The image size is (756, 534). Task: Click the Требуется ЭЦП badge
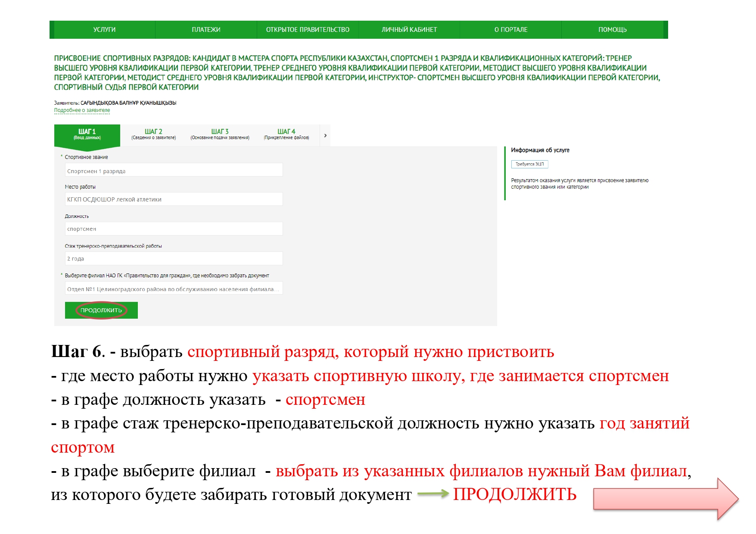[529, 164]
